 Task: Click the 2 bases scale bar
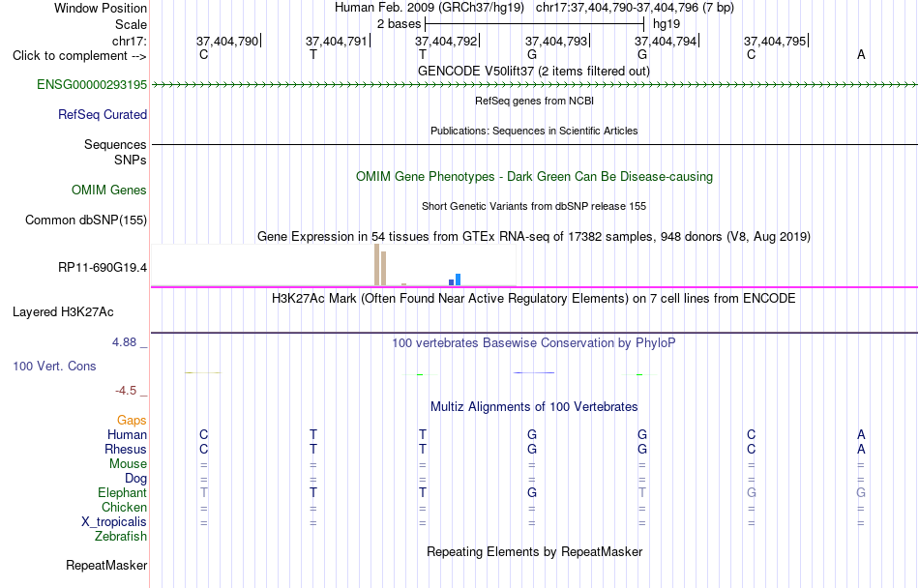coord(535,24)
